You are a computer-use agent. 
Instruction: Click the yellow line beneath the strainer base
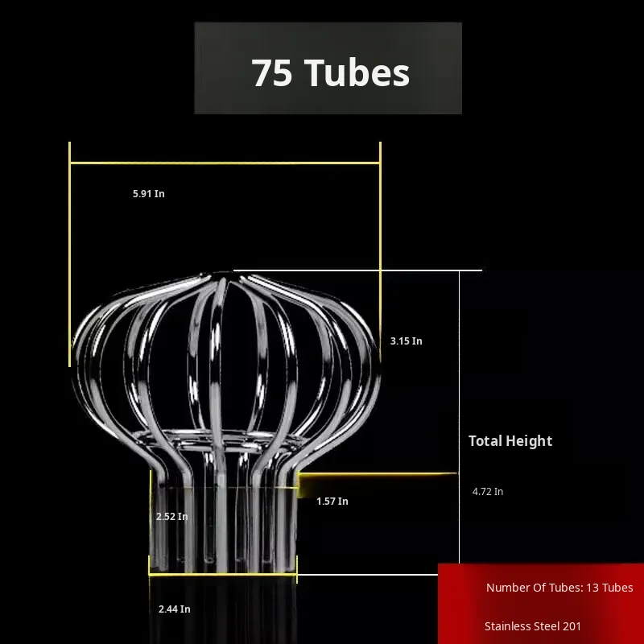pyautogui.click(x=223, y=575)
